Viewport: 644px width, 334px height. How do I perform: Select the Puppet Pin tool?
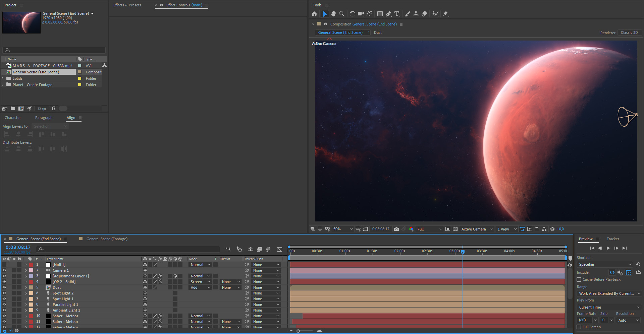445,14
